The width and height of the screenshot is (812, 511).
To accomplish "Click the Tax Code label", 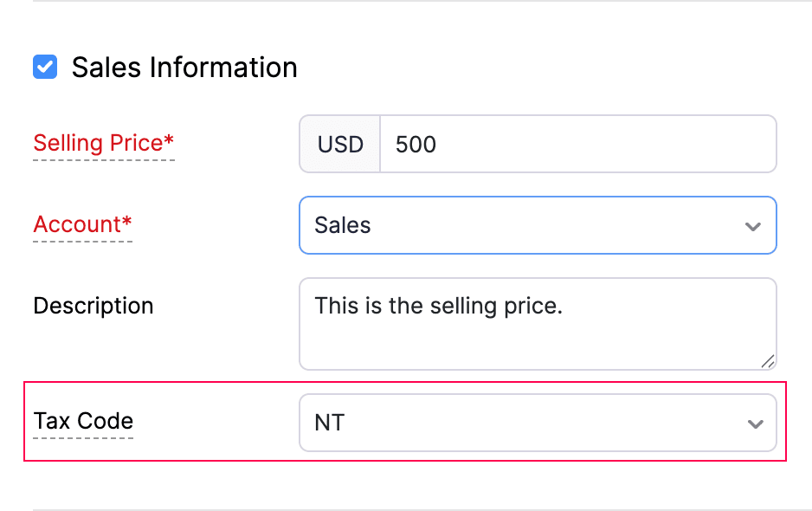I will 83,422.
